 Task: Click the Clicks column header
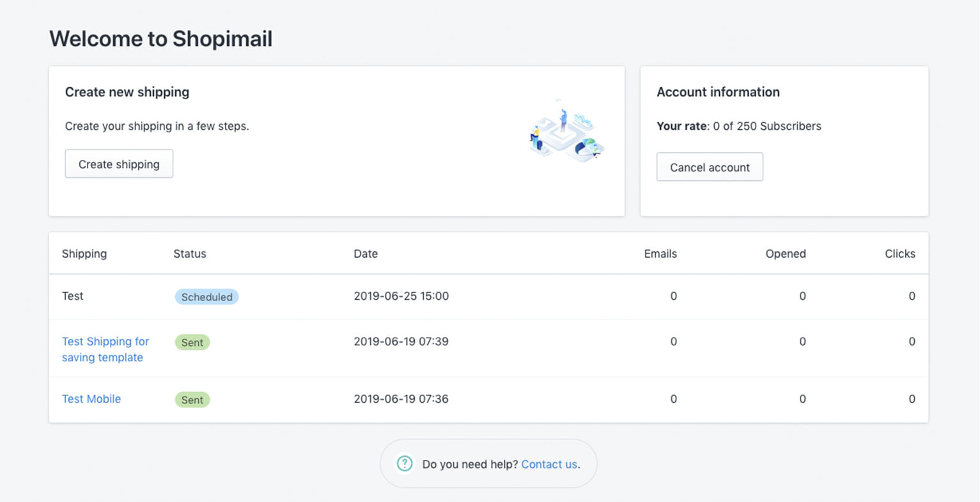coord(899,253)
